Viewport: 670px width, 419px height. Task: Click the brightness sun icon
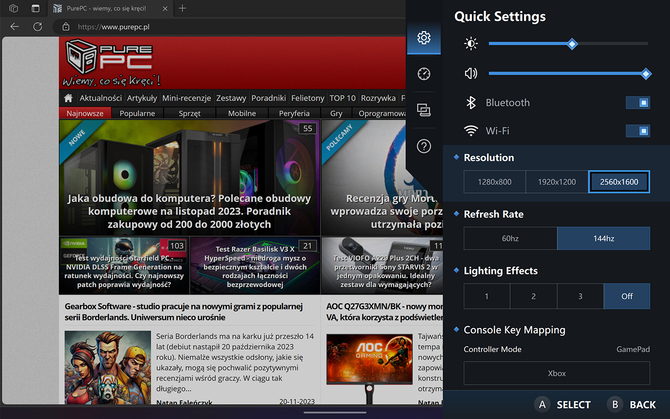(471, 44)
